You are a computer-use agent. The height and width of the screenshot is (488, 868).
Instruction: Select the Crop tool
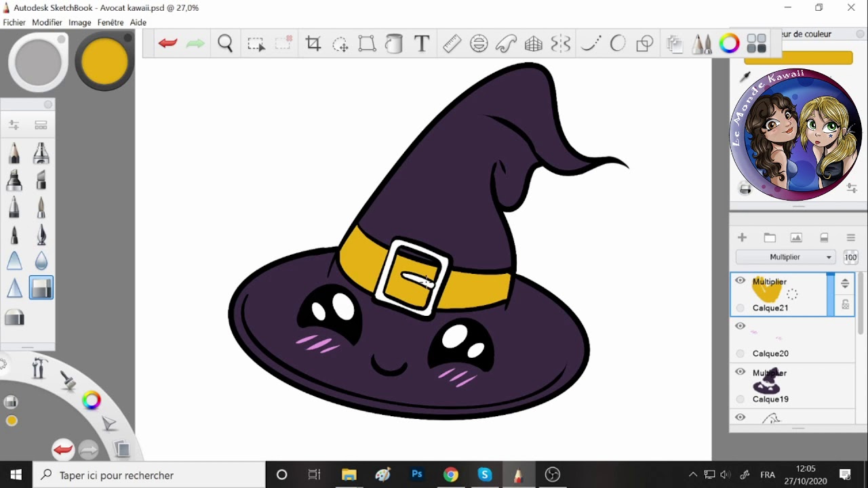pyautogui.click(x=313, y=44)
